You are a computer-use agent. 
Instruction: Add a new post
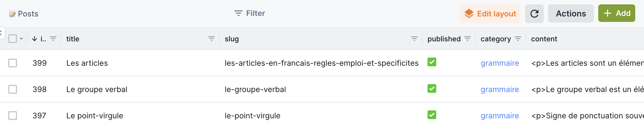coord(616,13)
